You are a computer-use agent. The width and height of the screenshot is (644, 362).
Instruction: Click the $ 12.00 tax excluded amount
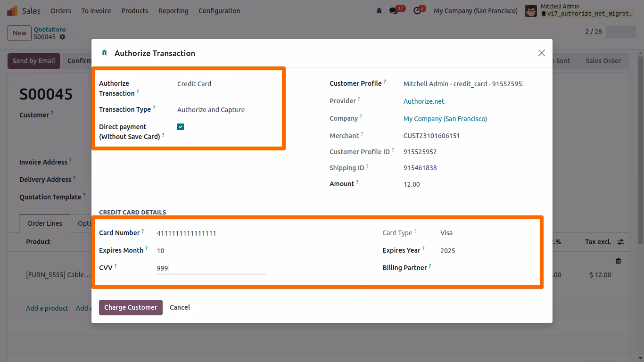600,275
